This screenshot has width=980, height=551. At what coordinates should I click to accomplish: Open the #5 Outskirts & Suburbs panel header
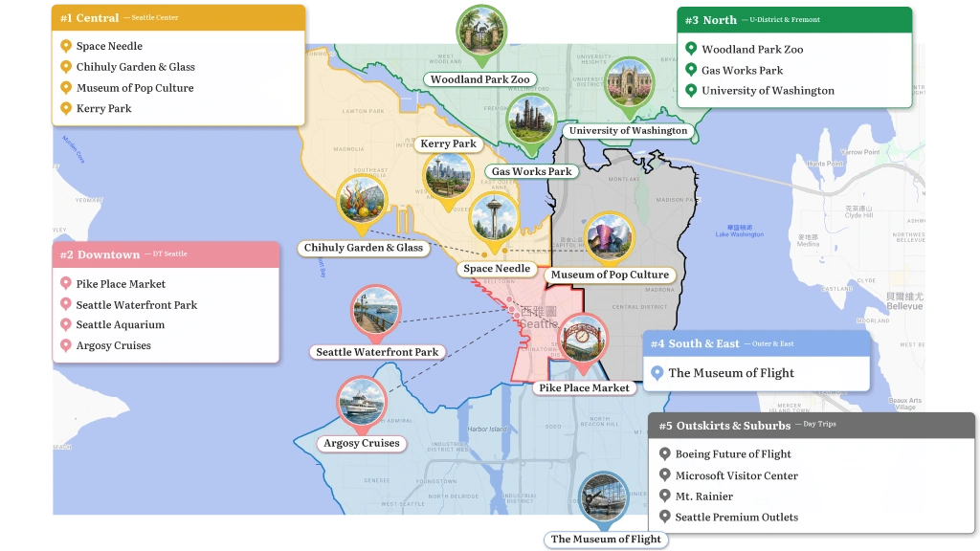812,426
